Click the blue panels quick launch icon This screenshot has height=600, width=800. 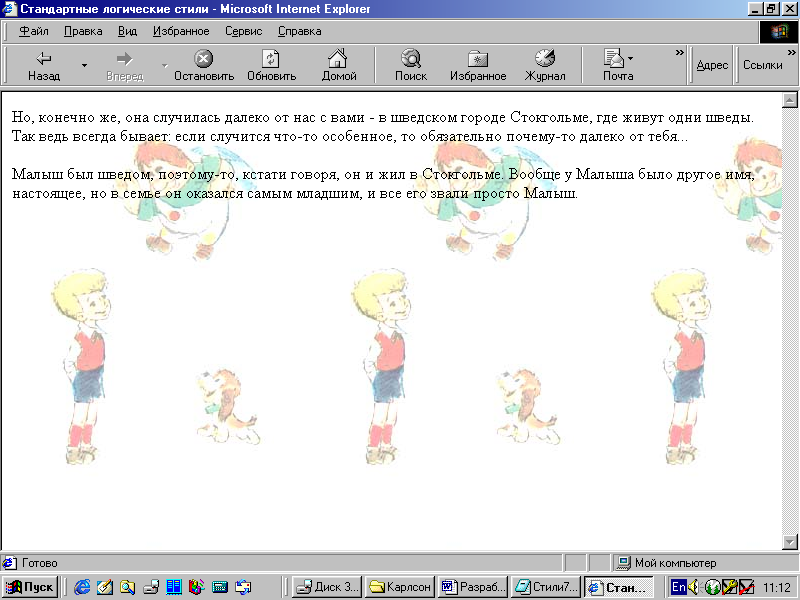point(173,587)
